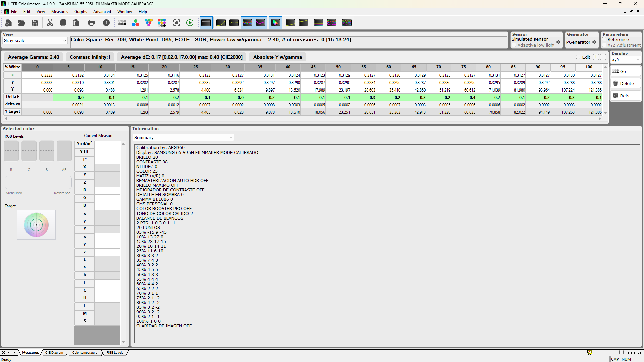Screen dimensions: 644x362
Task: Print the report using printer icon
Action: coord(91,23)
